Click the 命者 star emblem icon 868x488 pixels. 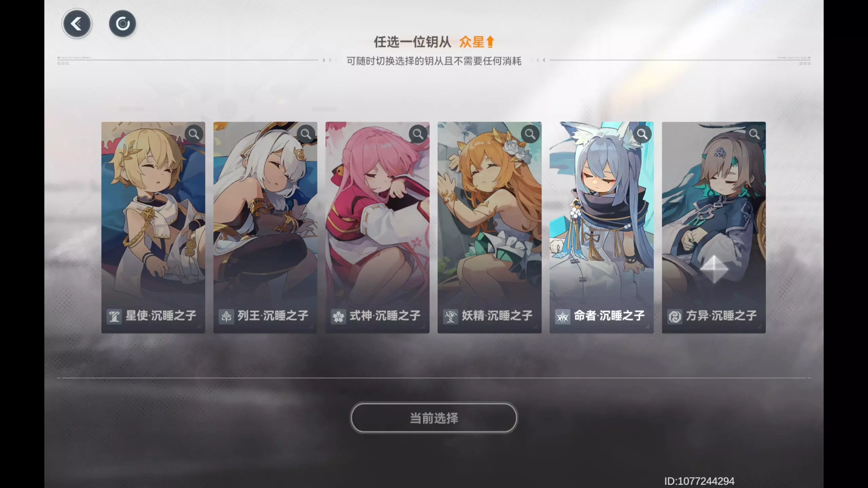[x=563, y=317]
